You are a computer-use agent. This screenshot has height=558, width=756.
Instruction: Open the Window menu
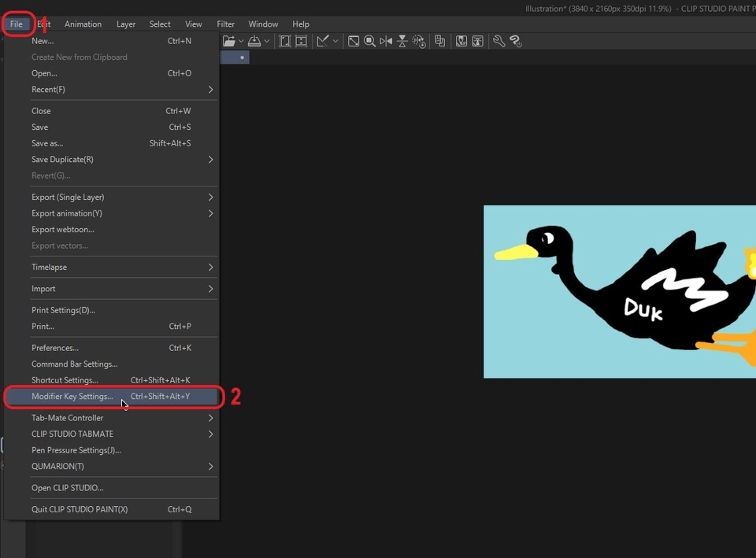pos(263,24)
